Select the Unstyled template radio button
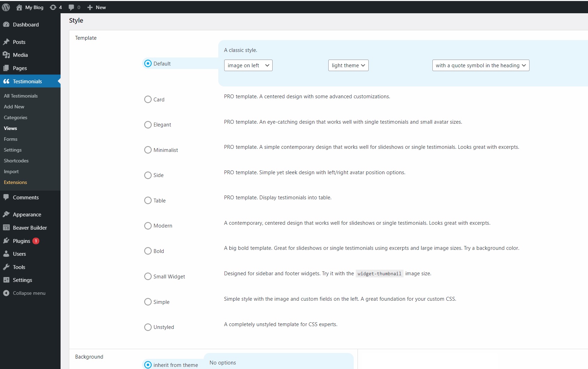The width and height of the screenshot is (588, 369). click(148, 327)
